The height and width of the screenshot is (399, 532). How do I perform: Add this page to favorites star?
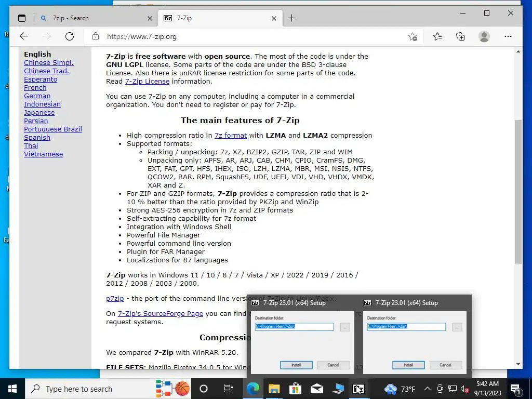(x=413, y=37)
